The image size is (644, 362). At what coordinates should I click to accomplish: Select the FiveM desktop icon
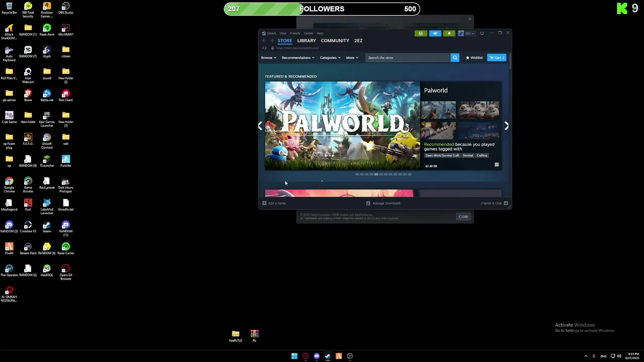(x=9, y=249)
